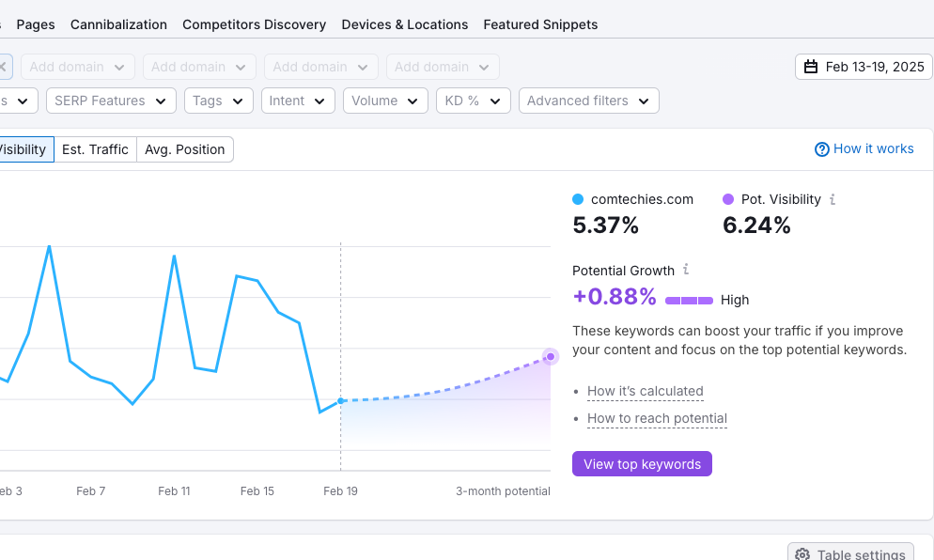Open the SERP Features filter dropdown
934x560 pixels.
[110, 100]
